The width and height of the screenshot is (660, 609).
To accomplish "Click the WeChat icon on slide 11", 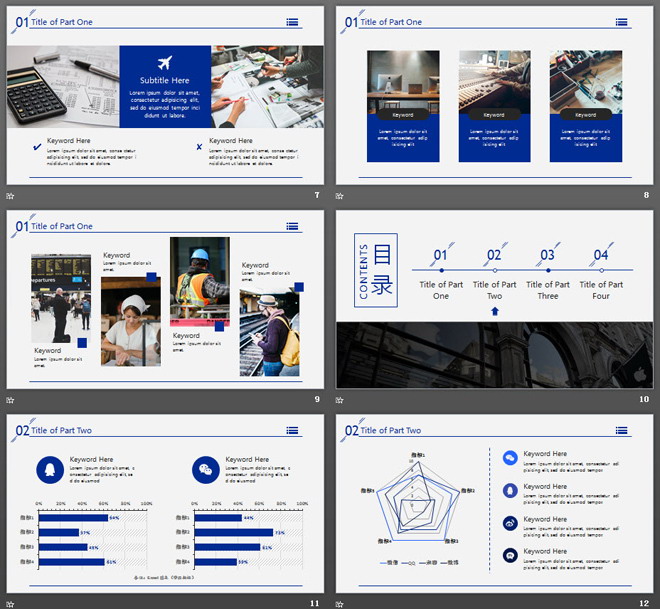I will [206, 469].
